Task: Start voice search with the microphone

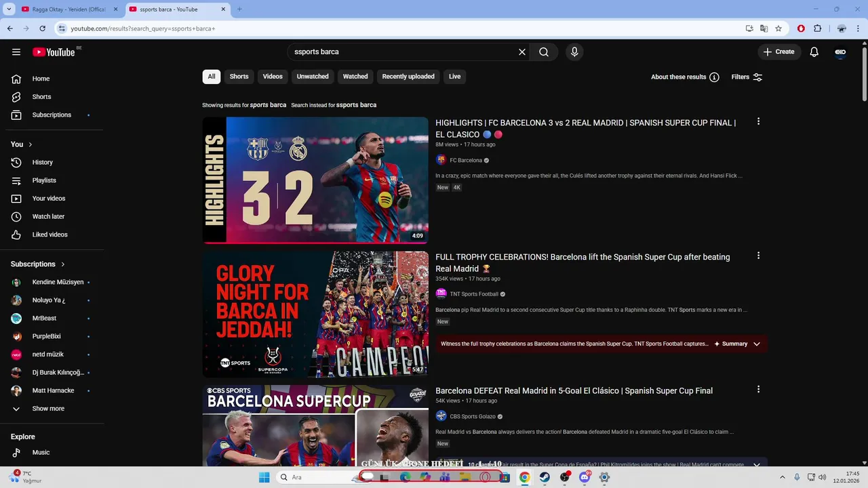Action: coord(574,52)
